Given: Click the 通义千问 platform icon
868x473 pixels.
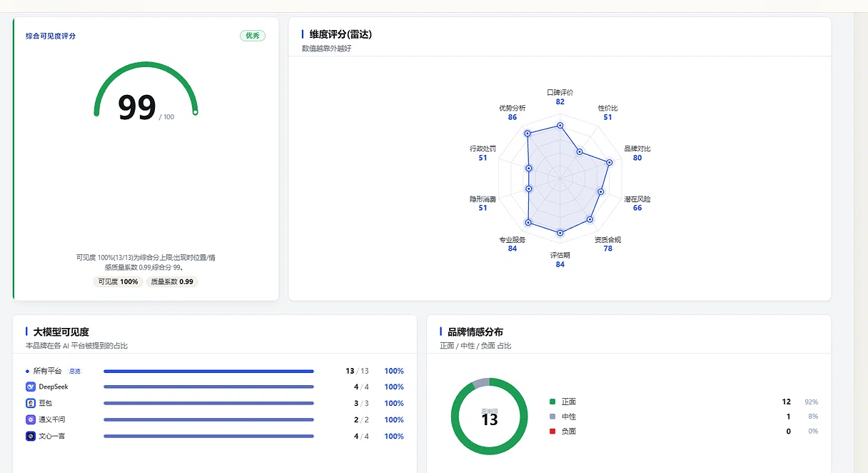Looking at the screenshot, I should [31, 419].
